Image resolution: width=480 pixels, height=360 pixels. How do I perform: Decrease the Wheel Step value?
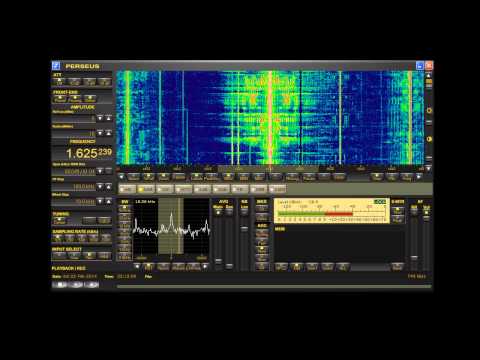coord(100,201)
